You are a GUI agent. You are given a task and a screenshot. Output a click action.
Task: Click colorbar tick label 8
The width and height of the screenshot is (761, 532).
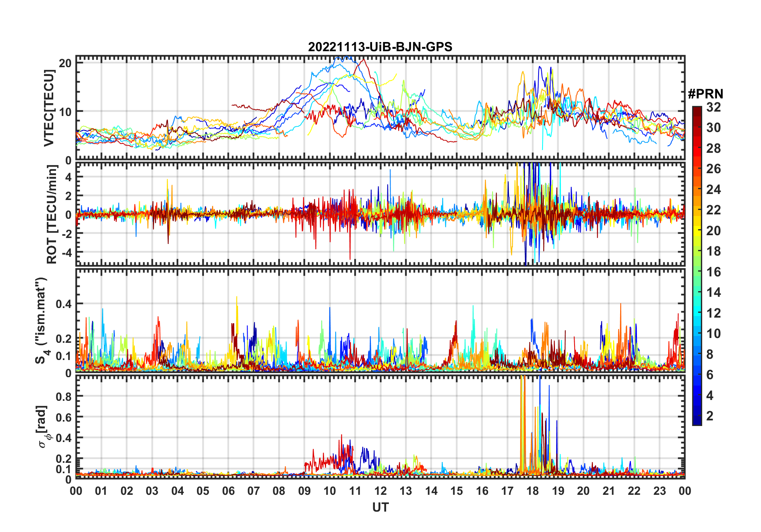pyautogui.click(x=710, y=354)
